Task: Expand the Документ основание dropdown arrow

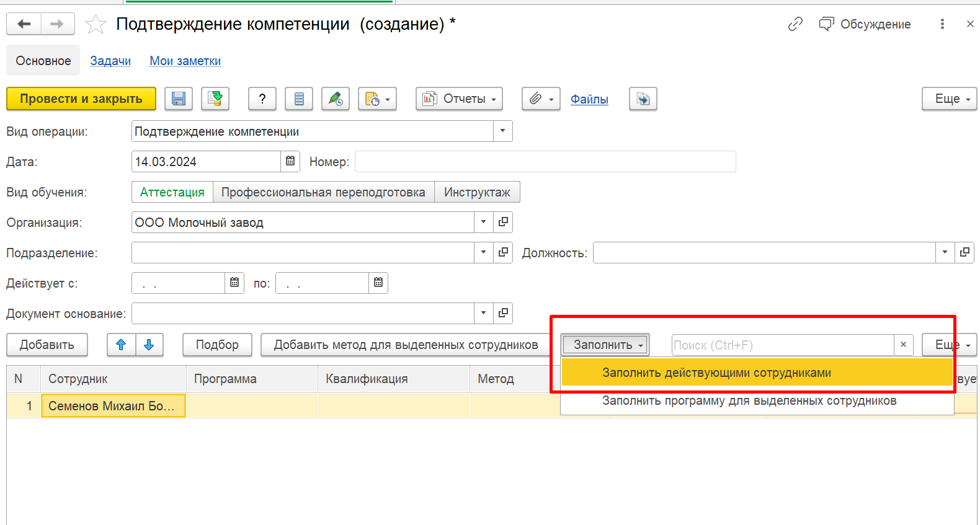Action: click(484, 314)
